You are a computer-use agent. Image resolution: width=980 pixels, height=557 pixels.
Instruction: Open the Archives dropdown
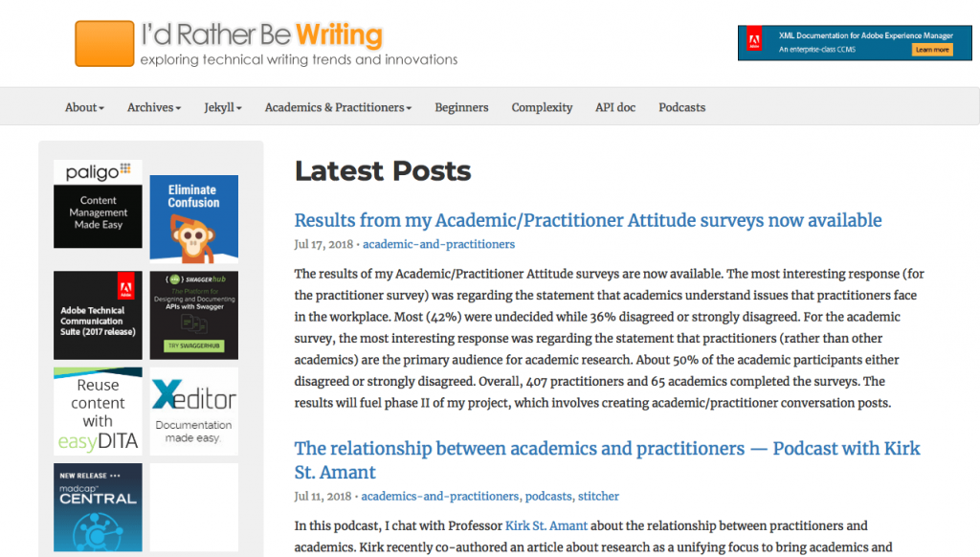(153, 107)
